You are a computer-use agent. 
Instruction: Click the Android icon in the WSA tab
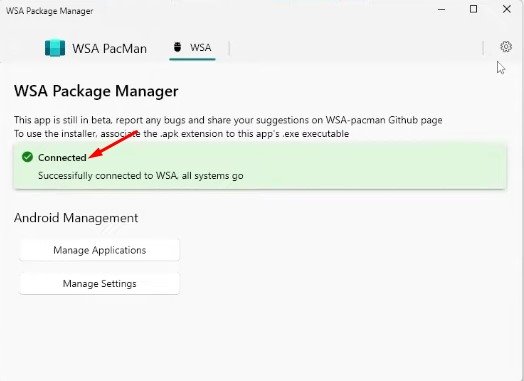(x=177, y=47)
